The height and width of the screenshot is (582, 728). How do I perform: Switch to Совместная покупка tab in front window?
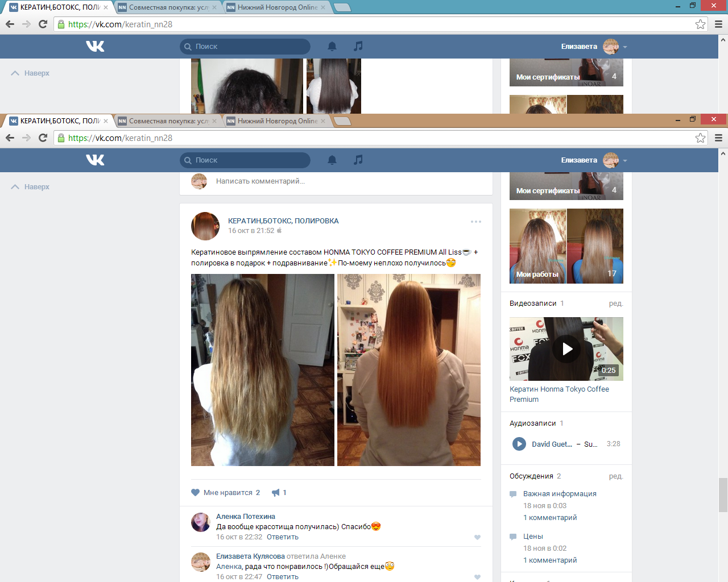(168, 120)
